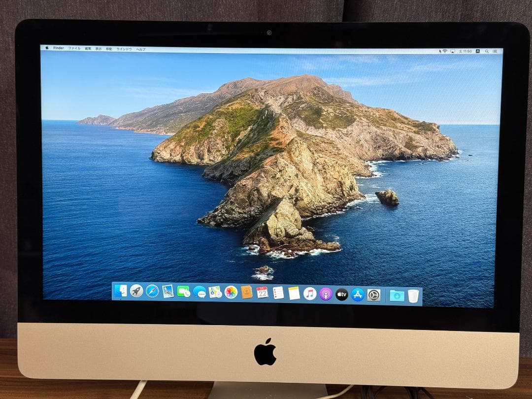Screen dimensions: 532x399
Task: Open Spotlight search in the menu bar
Action: click(487, 49)
